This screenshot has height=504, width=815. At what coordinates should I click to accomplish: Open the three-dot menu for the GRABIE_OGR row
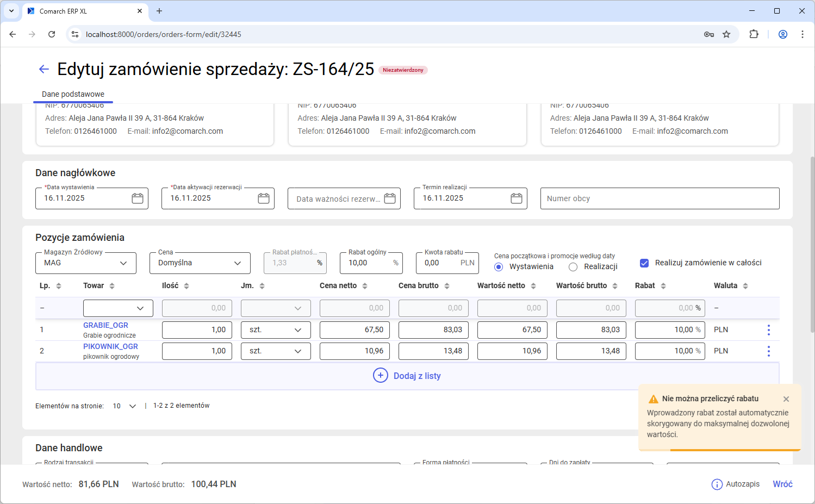[x=768, y=329]
